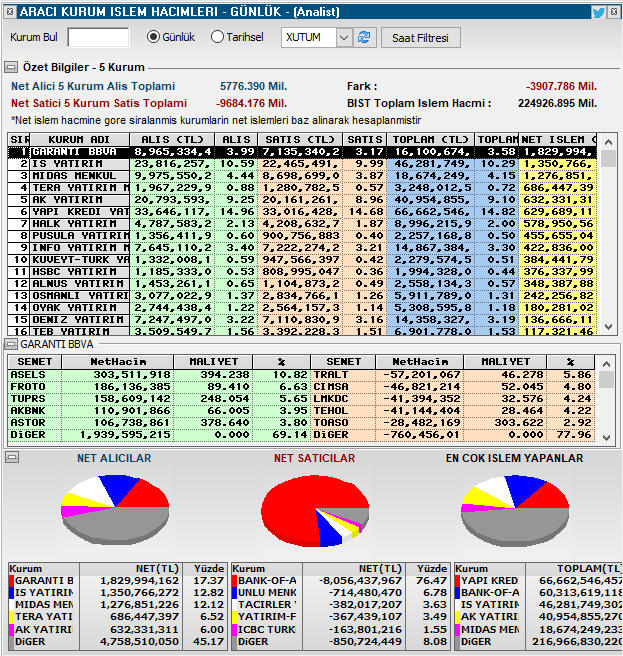Select the ALNUS YATIRIM row
Screen dimensions: 623x656
click(302, 284)
